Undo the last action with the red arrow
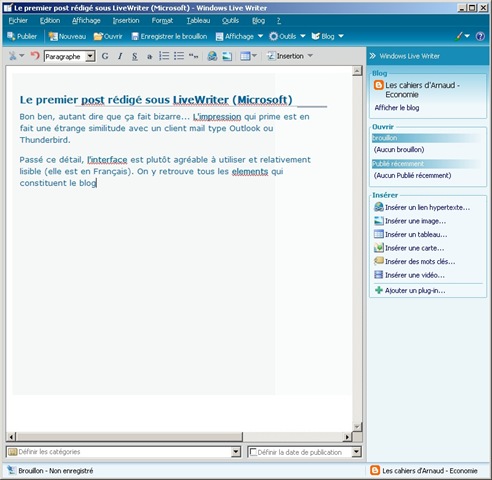 coord(35,55)
